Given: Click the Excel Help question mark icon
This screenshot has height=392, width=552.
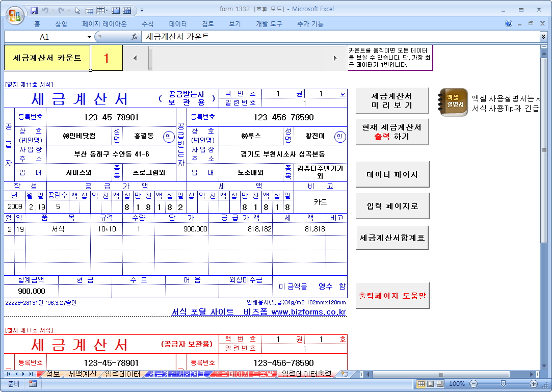Looking at the screenshot, I should (x=509, y=24).
